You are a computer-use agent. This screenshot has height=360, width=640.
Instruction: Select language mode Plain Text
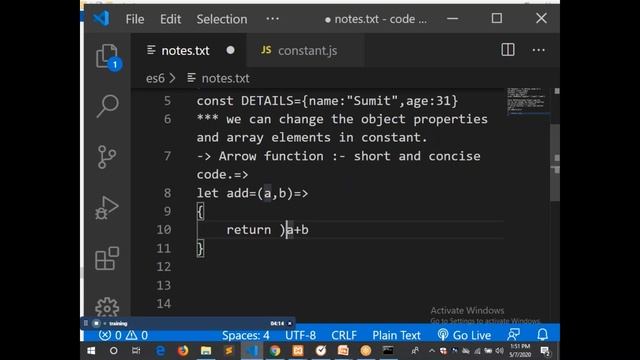click(x=396, y=336)
